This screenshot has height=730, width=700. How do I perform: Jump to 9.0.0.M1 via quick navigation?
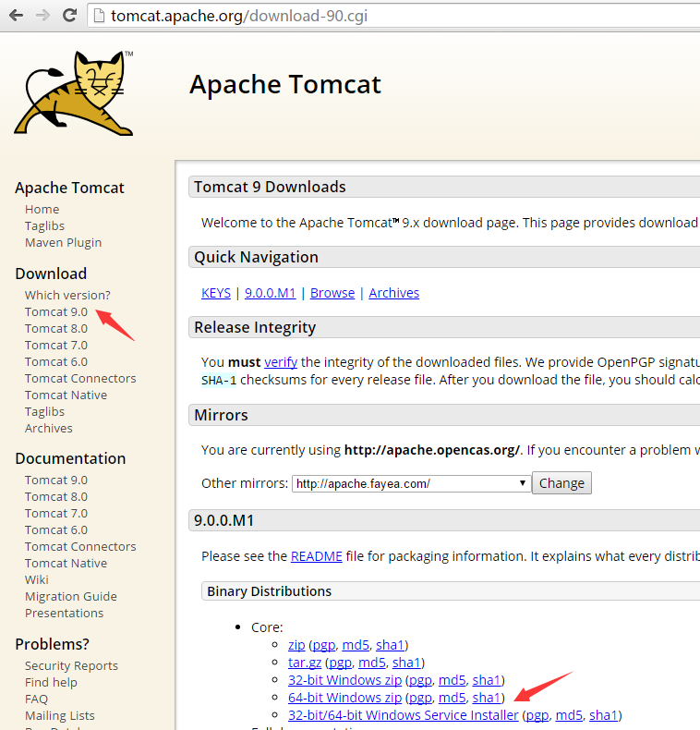271,293
